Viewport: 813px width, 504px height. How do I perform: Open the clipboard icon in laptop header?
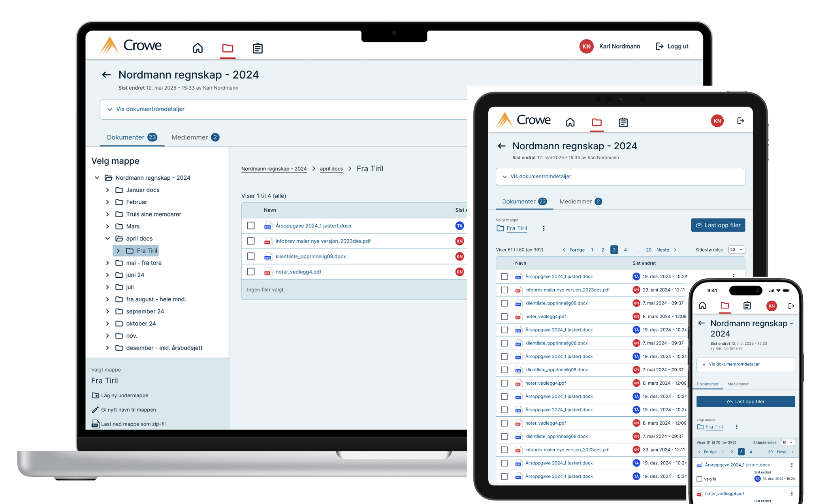tap(258, 48)
